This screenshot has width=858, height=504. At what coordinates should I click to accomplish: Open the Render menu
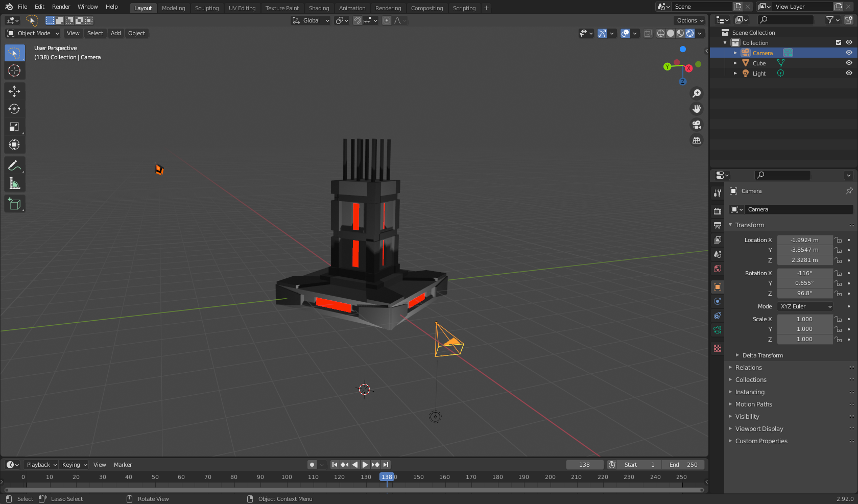click(61, 7)
